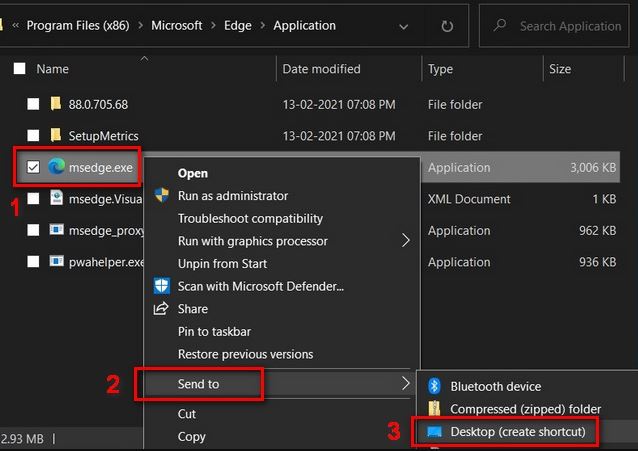Screen dimensions: 638x451
Task: Click the Application breadcrumb
Action: [x=304, y=26]
